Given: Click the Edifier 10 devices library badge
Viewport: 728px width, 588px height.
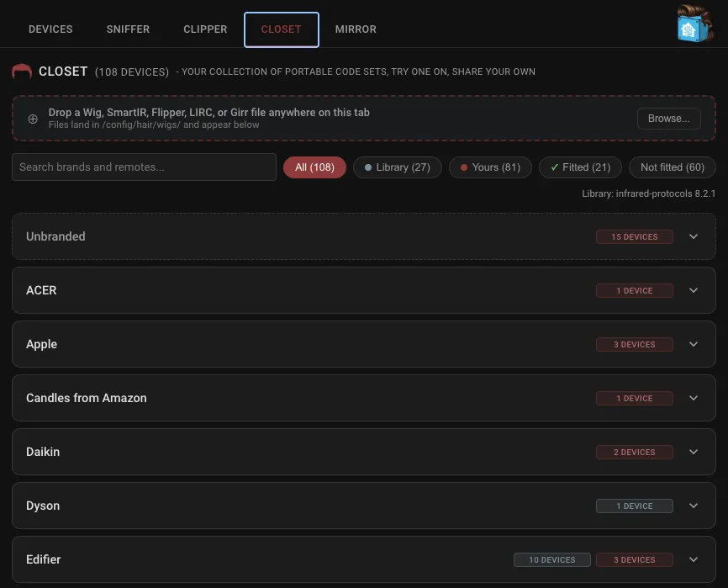Looking at the screenshot, I should tap(552, 559).
